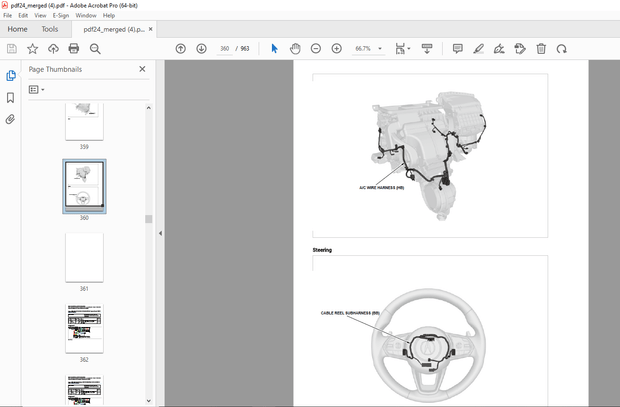
Task: Open the fit page options dropdown
Action: pyautogui.click(x=403, y=49)
